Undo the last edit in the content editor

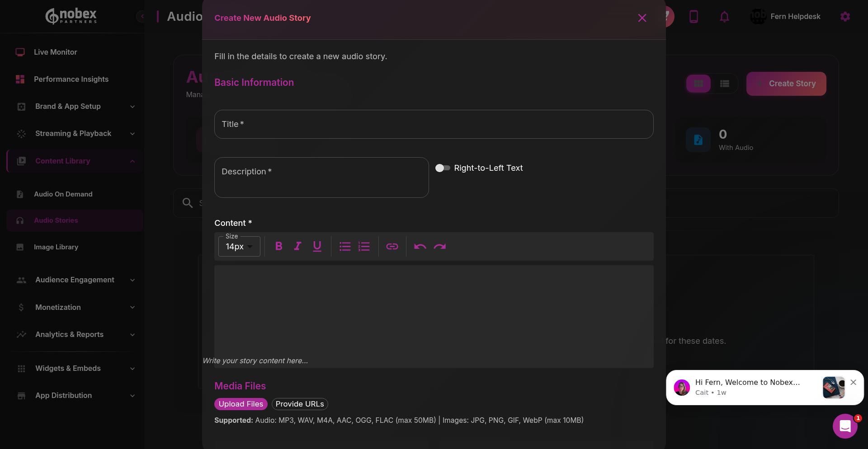click(x=420, y=246)
